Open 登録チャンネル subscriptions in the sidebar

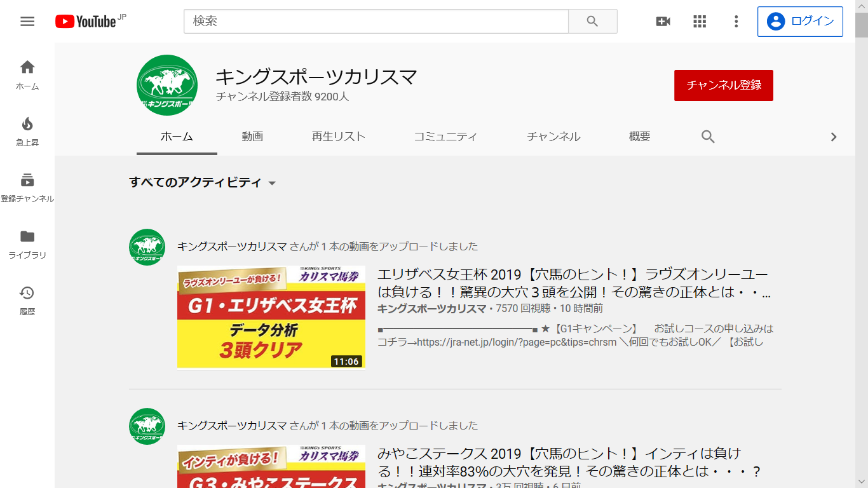coord(27,188)
